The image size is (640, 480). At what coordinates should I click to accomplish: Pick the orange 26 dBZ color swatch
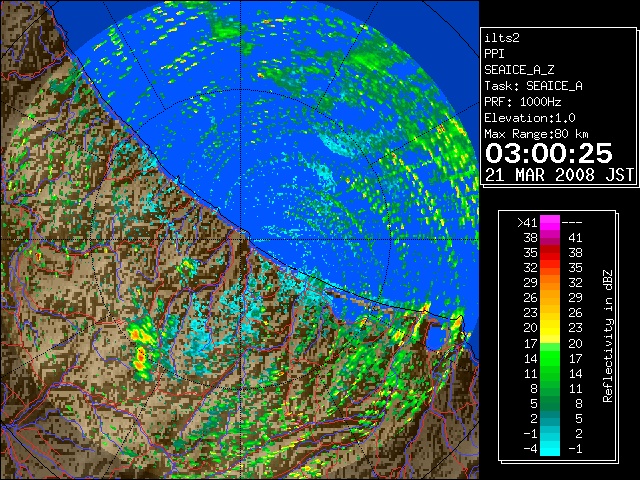[x=550, y=298]
